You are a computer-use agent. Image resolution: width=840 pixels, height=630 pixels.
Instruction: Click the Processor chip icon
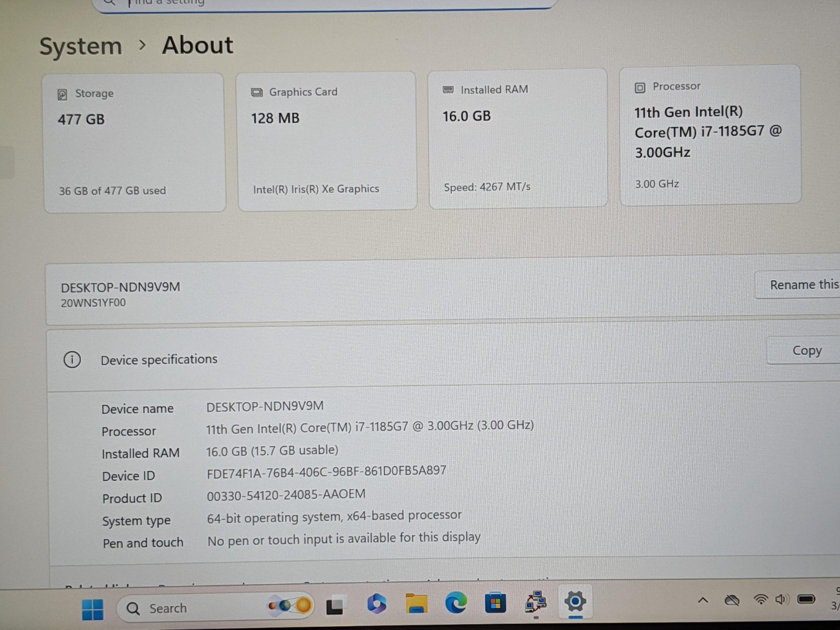coord(640,88)
